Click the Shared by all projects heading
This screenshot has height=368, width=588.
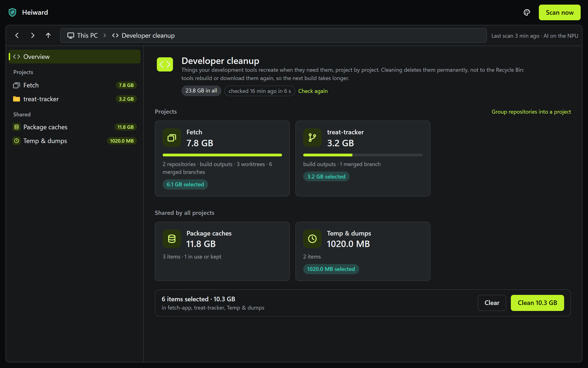tap(184, 213)
